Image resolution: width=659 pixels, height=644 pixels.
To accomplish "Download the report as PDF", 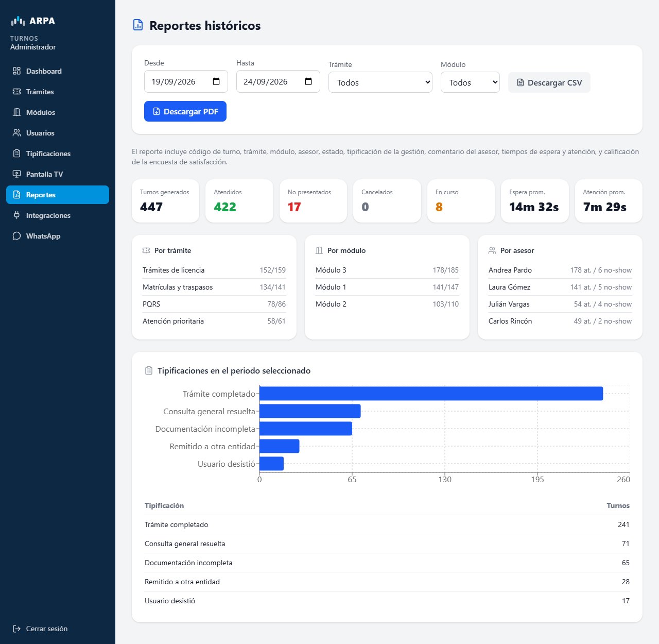I will [x=185, y=111].
